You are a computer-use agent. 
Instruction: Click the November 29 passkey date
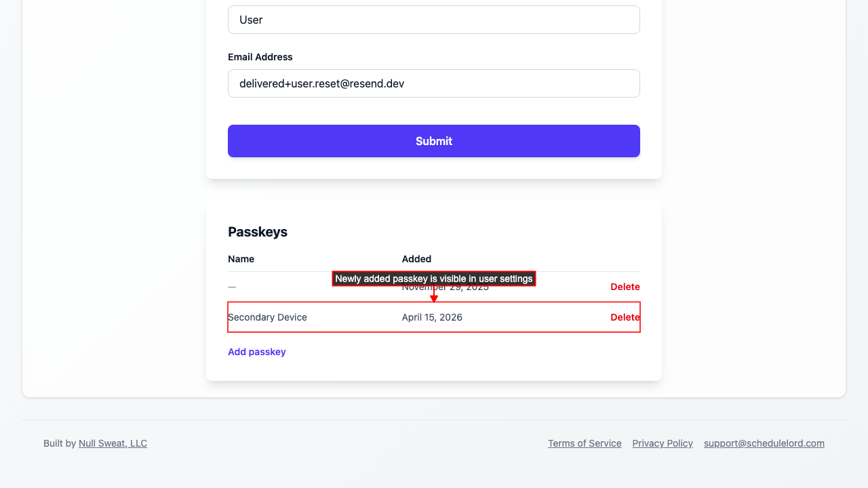475,289
